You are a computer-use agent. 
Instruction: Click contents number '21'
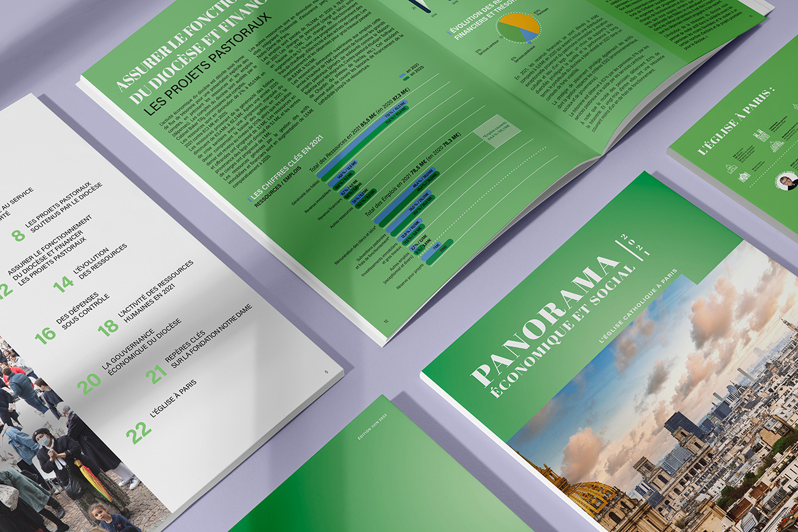(x=156, y=374)
